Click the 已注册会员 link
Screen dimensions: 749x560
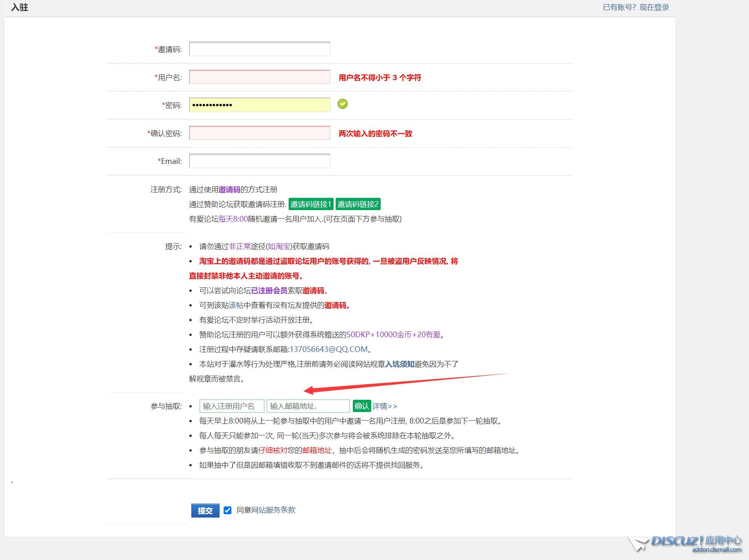click(x=269, y=290)
